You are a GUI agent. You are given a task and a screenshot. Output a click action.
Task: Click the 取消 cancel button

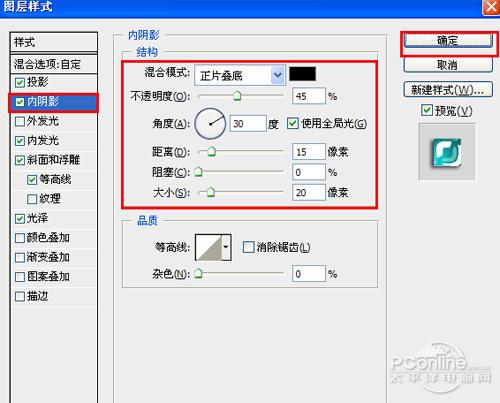click(x=448, y=65)
